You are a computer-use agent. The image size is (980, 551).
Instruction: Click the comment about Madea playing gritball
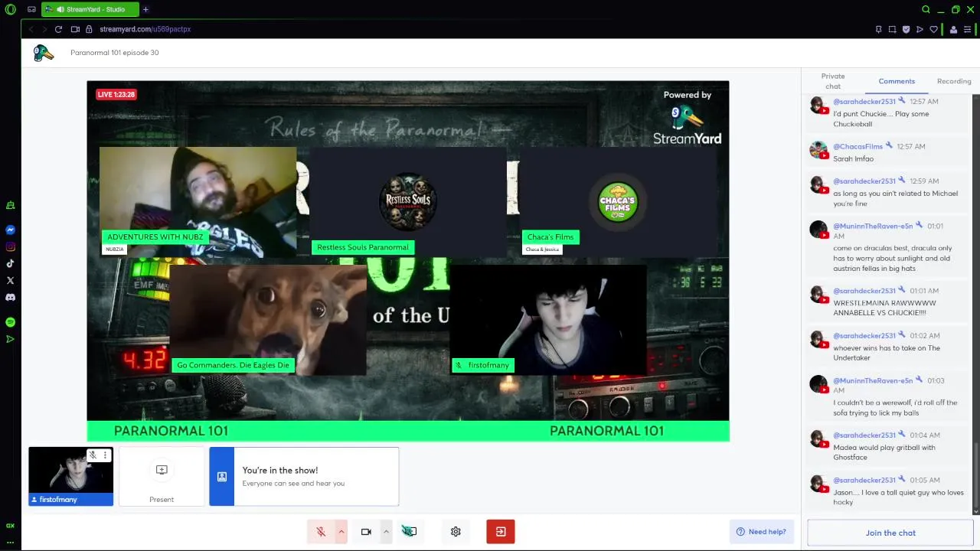coord(884,452)
